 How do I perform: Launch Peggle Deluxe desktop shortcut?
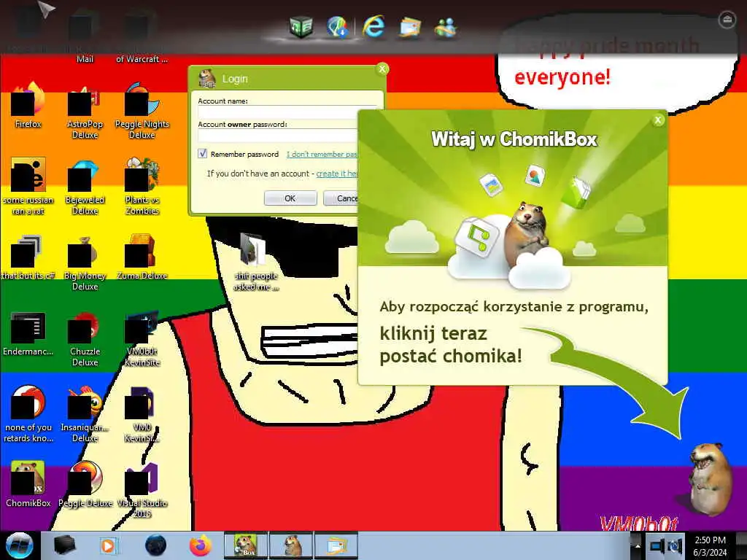coord(85,484)
